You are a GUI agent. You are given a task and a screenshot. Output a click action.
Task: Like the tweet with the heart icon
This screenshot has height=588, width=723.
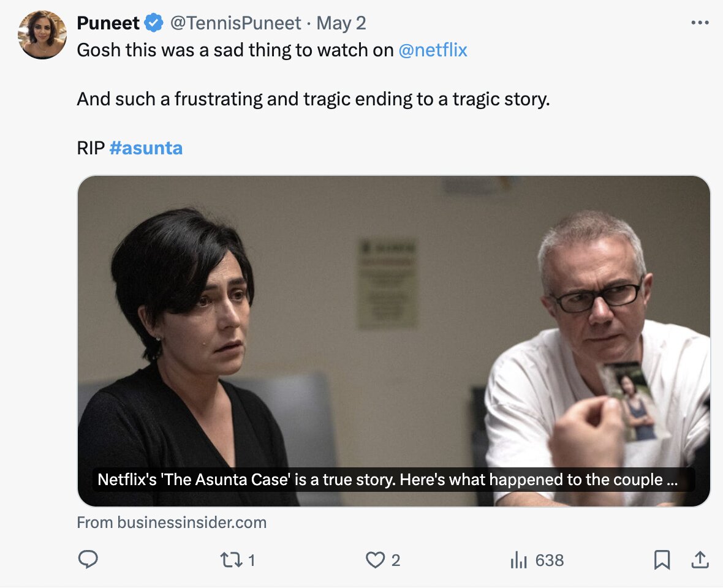coord(373,559)
